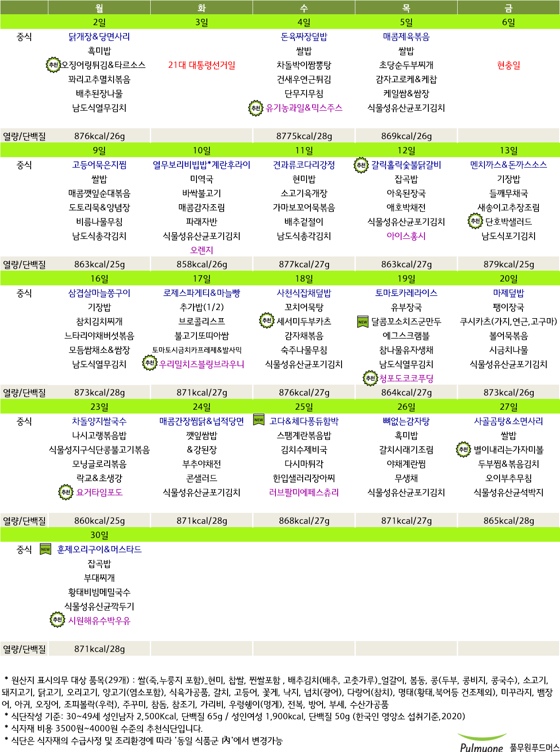Open the 토마토카레라이스 menu item
This screenshot has width=560, height=752.
tap(406, 293)
